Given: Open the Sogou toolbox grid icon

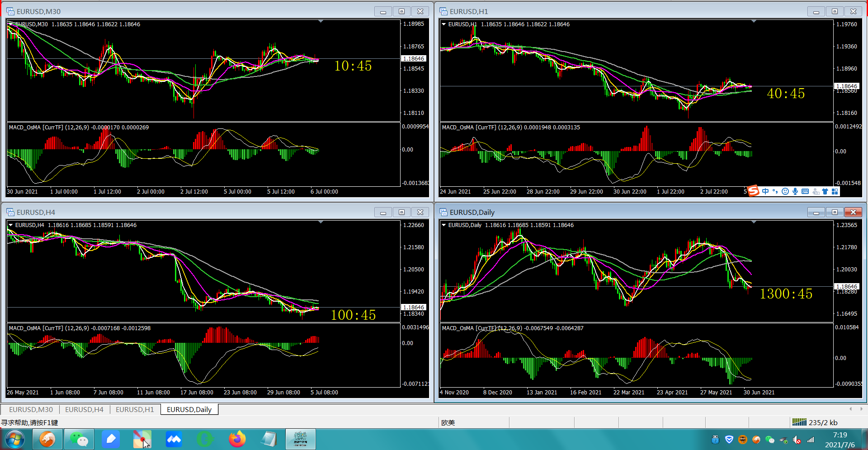Looking at the screenshot, I should coord(835,191).
